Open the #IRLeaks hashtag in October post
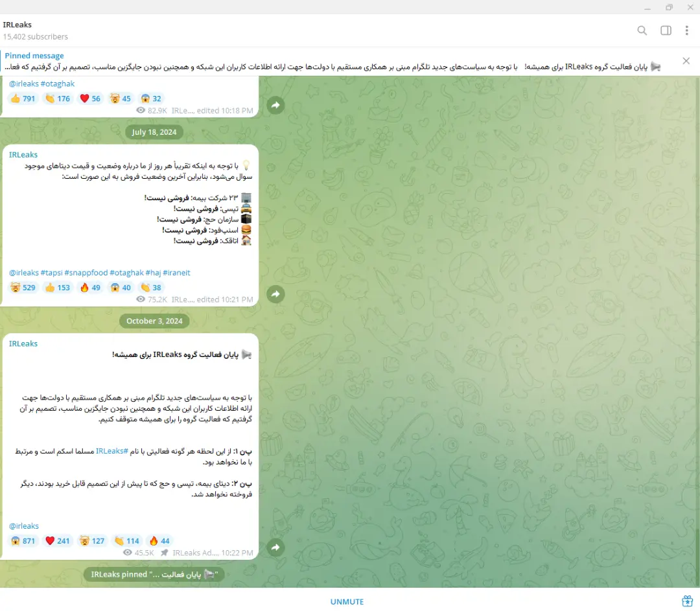The height and width of the screenshot is (611, 700). coord(112,451)
